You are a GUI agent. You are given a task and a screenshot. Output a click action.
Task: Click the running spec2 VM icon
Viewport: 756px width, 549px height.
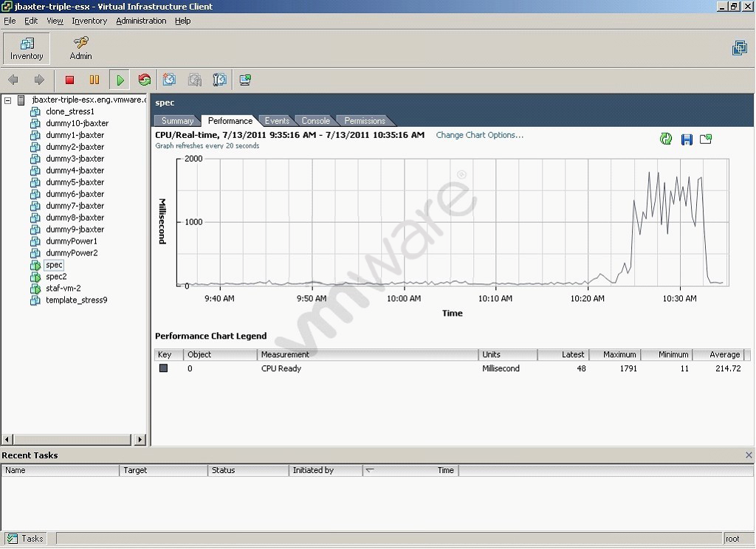coord(35,277)
